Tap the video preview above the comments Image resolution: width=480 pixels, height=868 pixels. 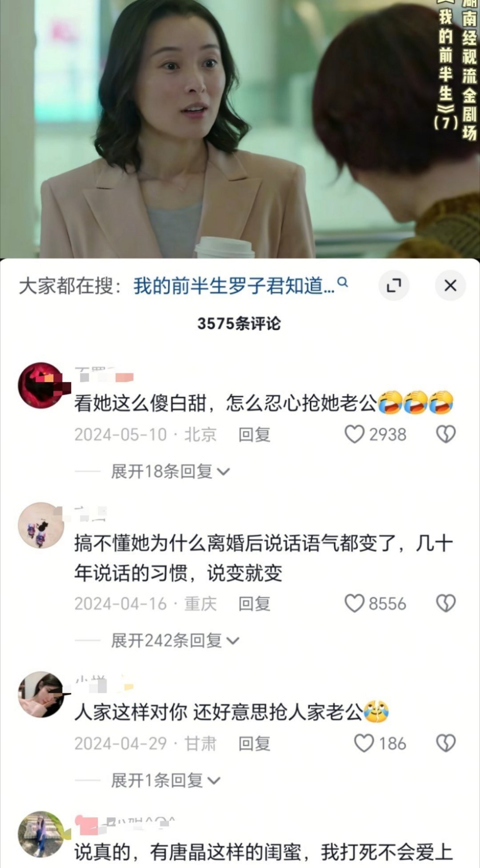click(x=240, y=129)
